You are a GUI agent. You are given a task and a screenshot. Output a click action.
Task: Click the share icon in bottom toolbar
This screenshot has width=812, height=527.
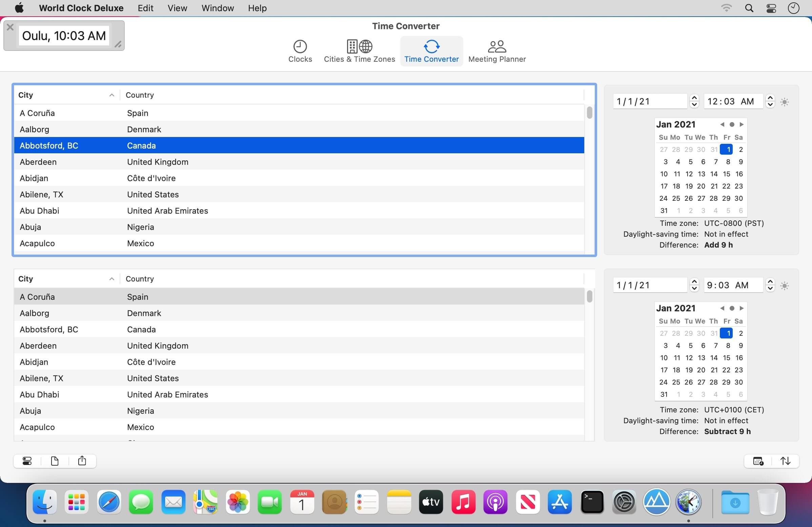tap(82, 461)
